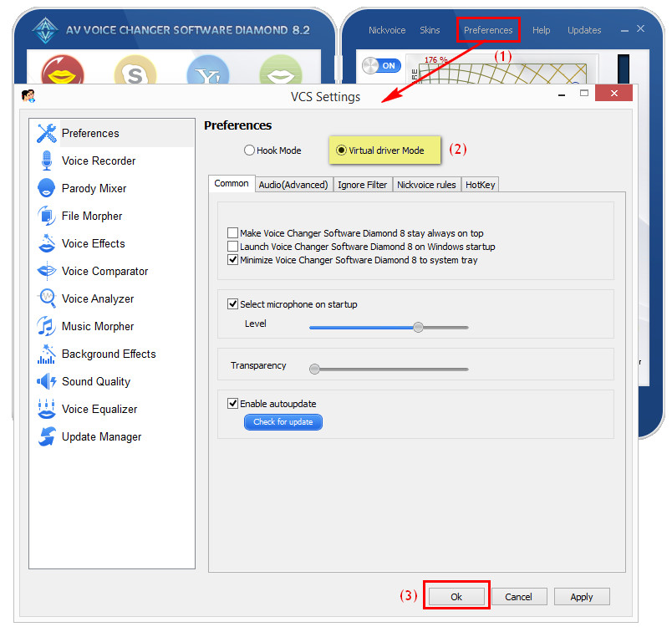Click the File Morpher icon
Screen dimensions: 672x627
point(46,216)
